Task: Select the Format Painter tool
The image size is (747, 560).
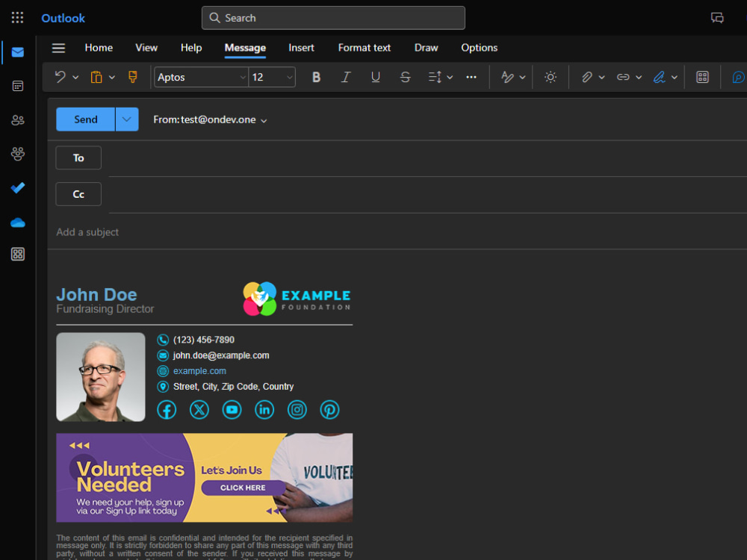Action: point(132,77)
